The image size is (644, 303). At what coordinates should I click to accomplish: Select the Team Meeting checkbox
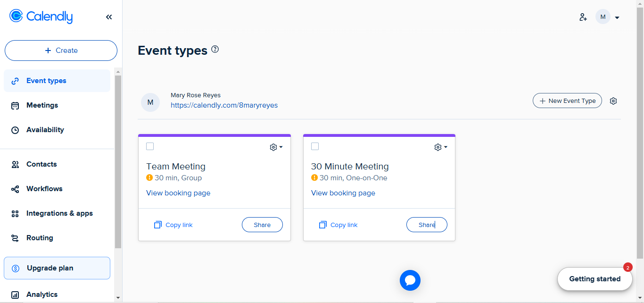pos(150,147)
